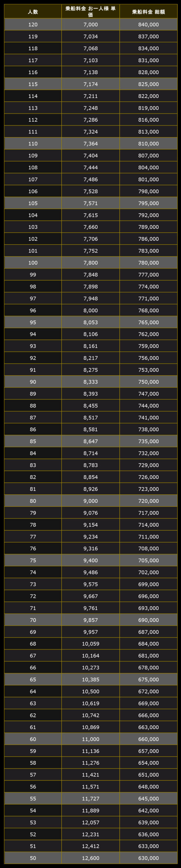This screenshot has width=181, height=868.
Task: Click the 人数 column header
Action: (x=33, y=12)
